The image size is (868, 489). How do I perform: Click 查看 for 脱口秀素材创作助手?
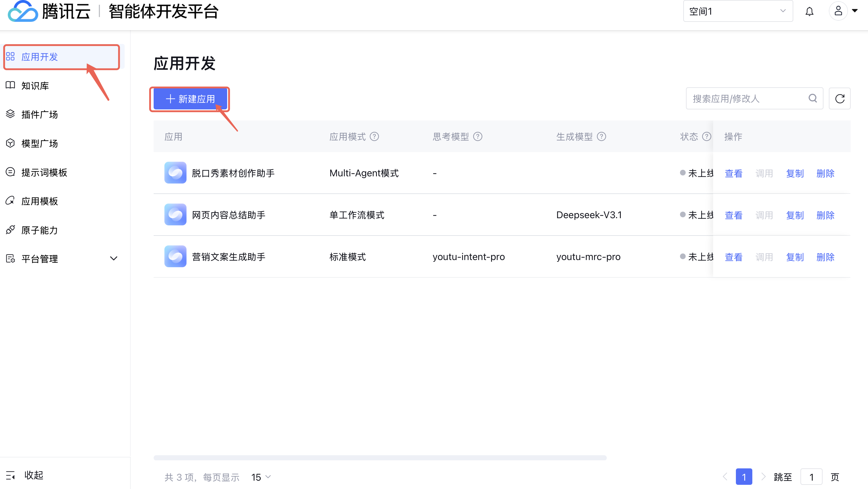coord(733,173)
